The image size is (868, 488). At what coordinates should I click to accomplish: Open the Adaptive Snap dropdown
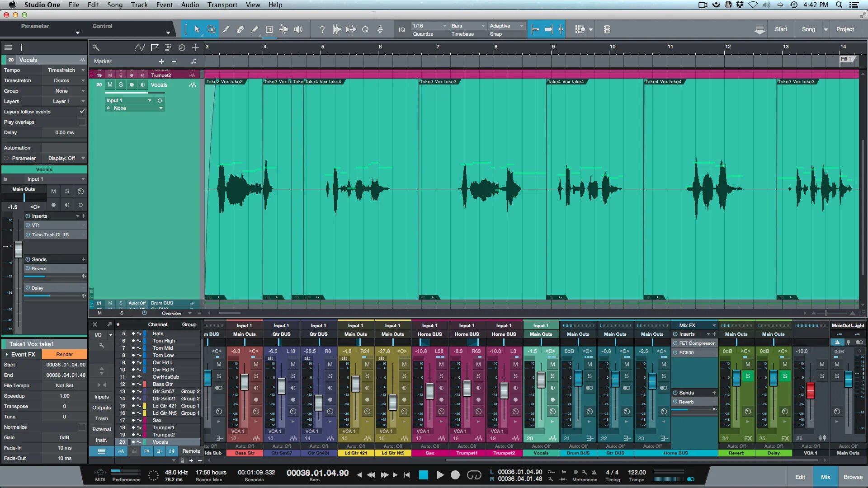pyautogui.click(x=506, y=26)
